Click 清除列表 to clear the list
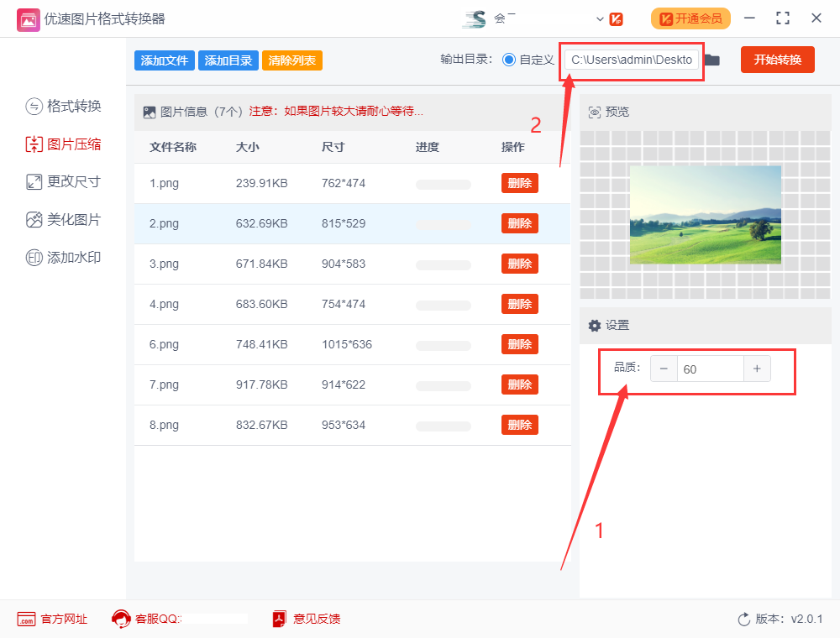The width and height of the screenshot is (840, 638). point(291,60)
